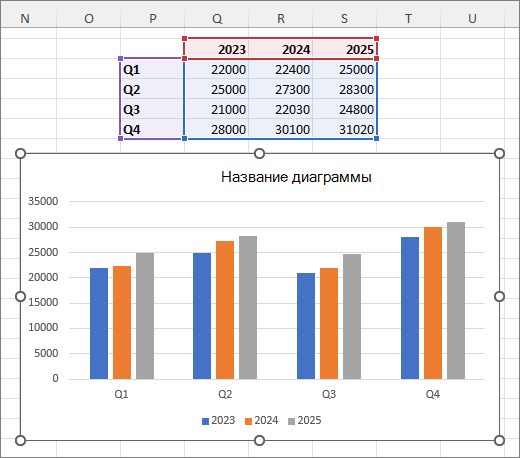Screen dimensions: 520x458
Task: Select the orange Q3 2024 bar
Action: click(329, 323)
